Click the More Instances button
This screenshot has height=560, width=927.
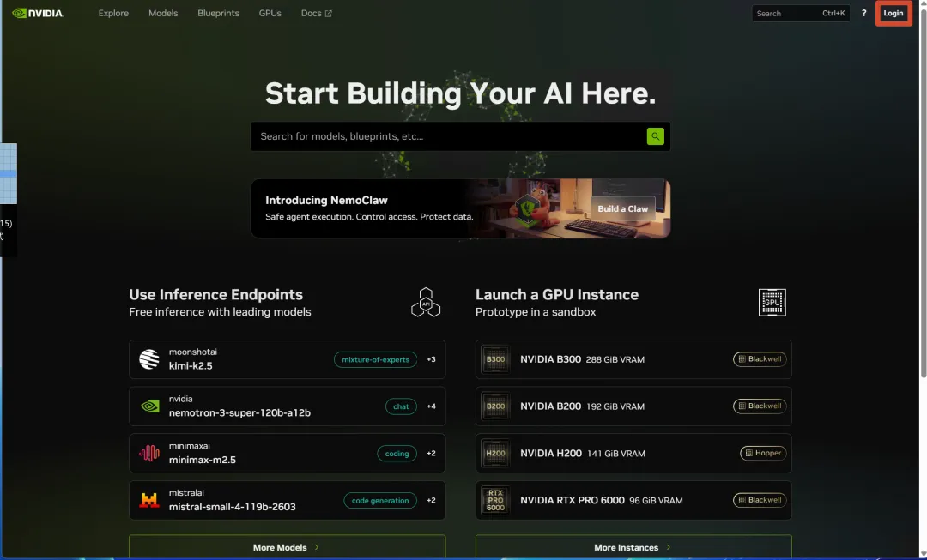point(633,547)
